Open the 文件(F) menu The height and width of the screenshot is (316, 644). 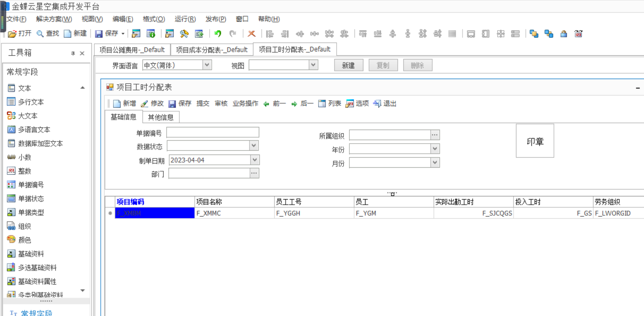click(x=16, y=19)
